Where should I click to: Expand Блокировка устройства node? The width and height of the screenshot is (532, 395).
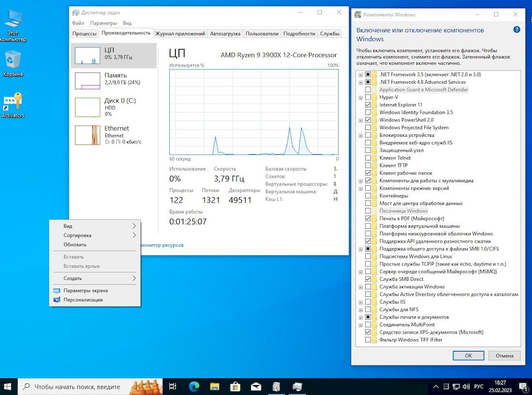(361, 136)
